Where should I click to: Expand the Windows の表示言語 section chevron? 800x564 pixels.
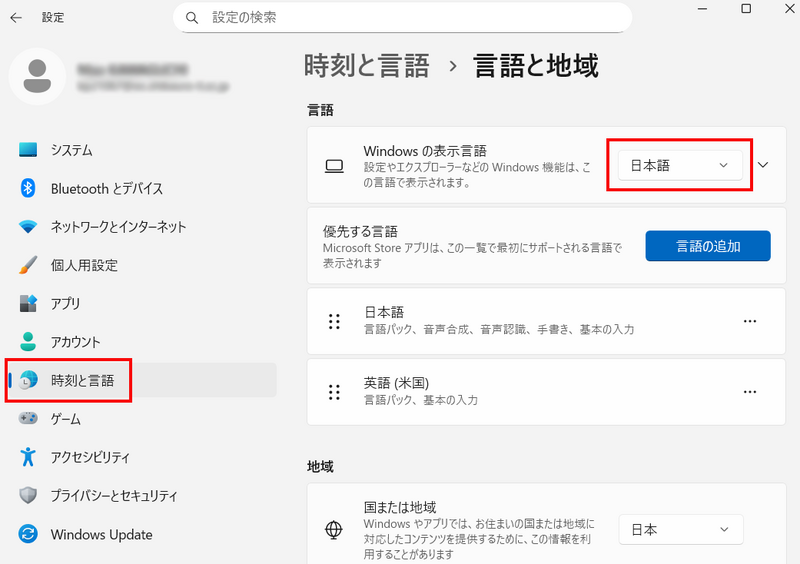[x=763, y=165]
